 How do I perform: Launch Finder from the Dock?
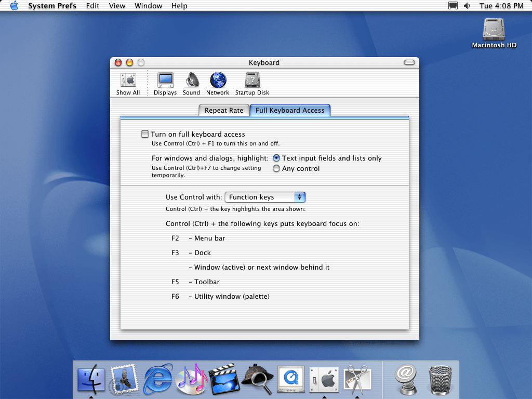point(91,379)
